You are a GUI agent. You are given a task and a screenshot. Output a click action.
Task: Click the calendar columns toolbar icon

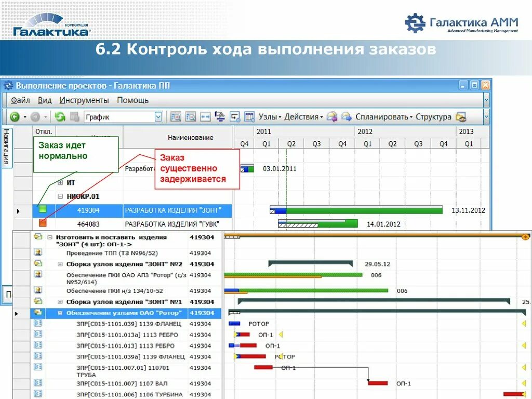(249, 117)
